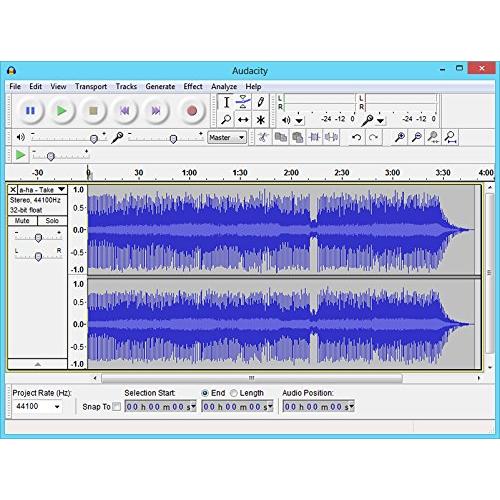This screenshot has height=500, width=500.
Task: Open the Transport menu
Action: pyautogui.click(x=91, y=86)
